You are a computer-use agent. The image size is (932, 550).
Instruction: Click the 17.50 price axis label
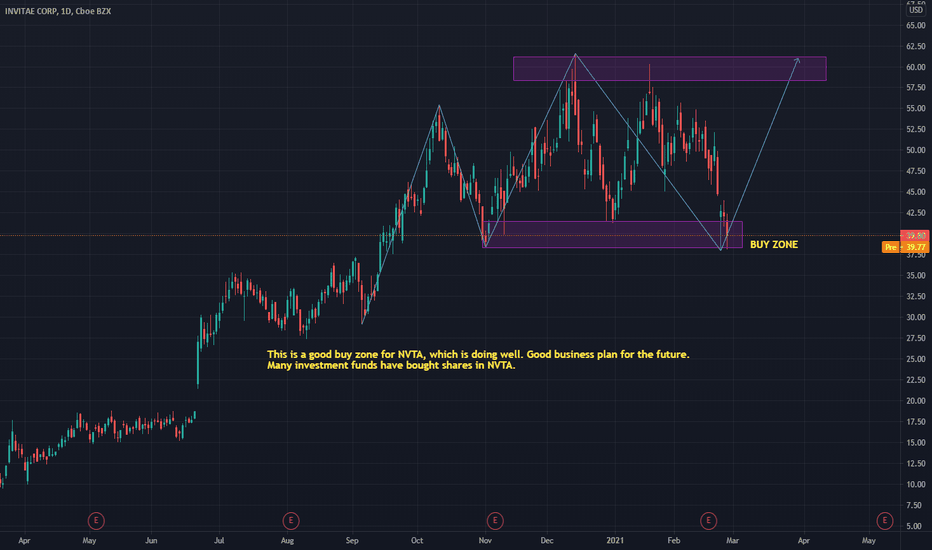[x=915, y=422]
